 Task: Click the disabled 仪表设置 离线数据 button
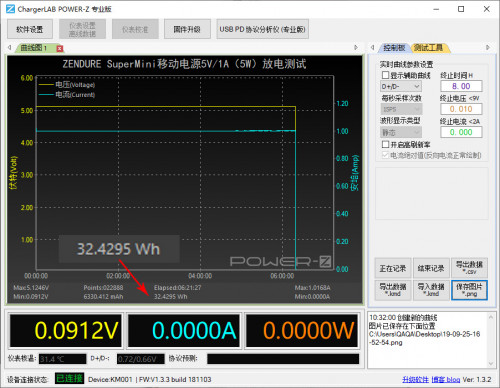(82, 29)
